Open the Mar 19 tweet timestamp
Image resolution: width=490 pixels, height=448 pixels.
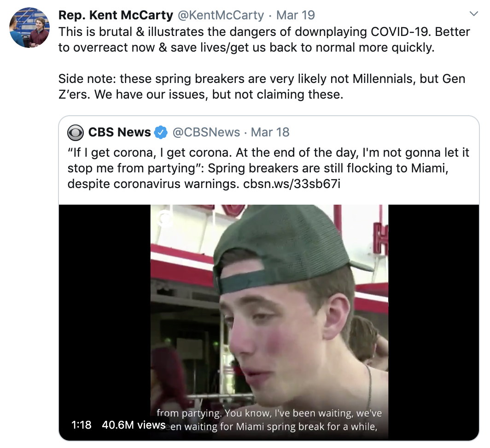[x=295, y=15]
